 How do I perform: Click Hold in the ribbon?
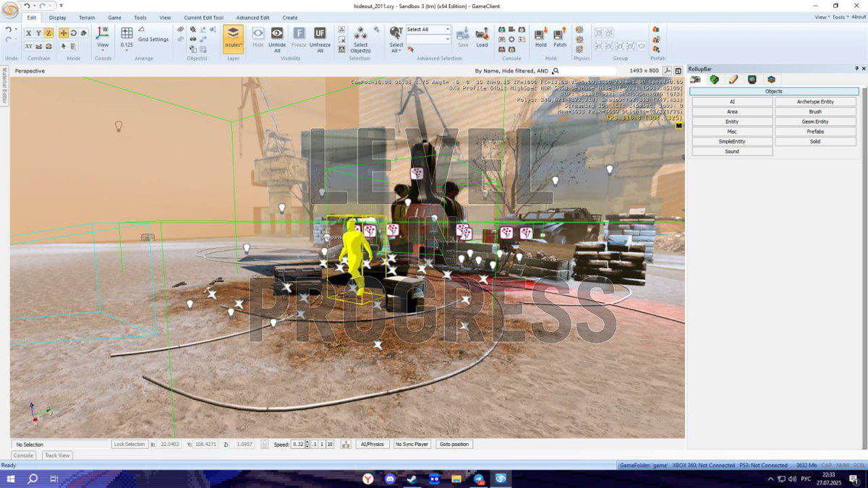pyautogui.click(x=540, y=35)
